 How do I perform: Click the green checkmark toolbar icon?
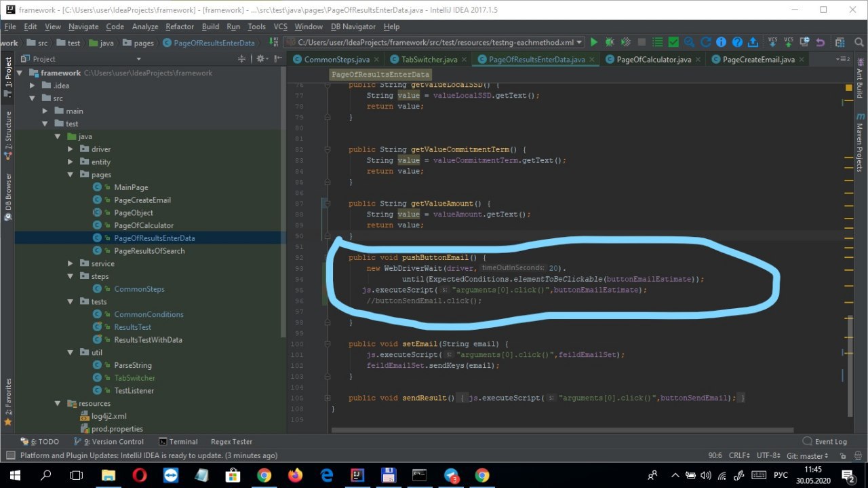(673, 42)
